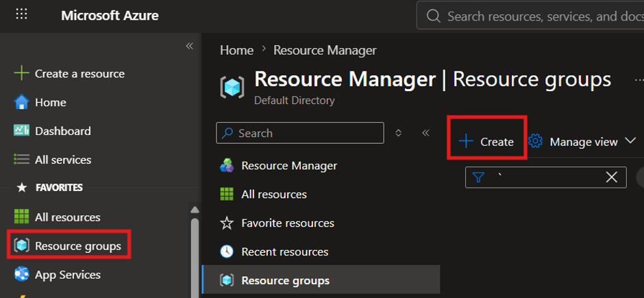
Task: Click the blue plus Create icon
Action: tap(466, 142)
